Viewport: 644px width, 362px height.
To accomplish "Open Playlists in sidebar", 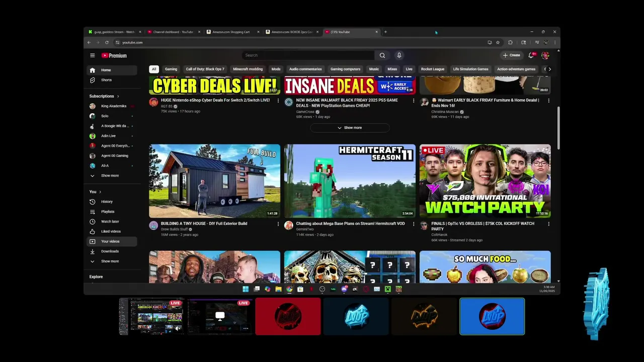I will pyautogui.click(x=111, y=212).
